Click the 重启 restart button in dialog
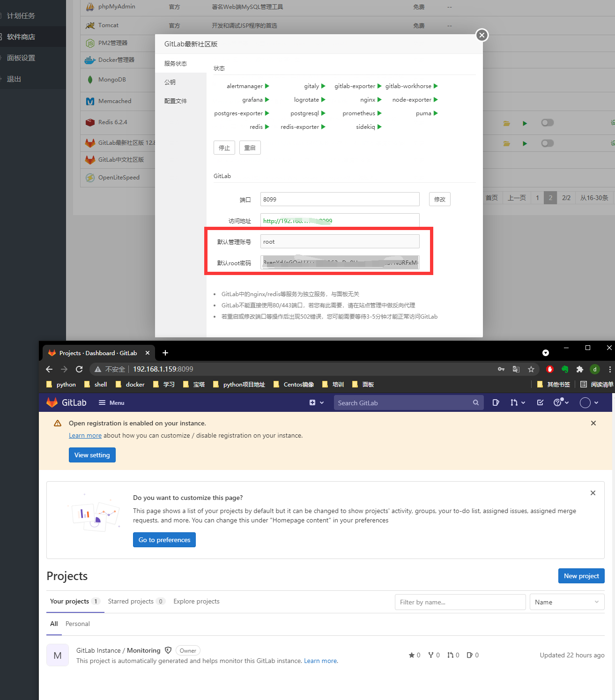 tap(250, 148)
